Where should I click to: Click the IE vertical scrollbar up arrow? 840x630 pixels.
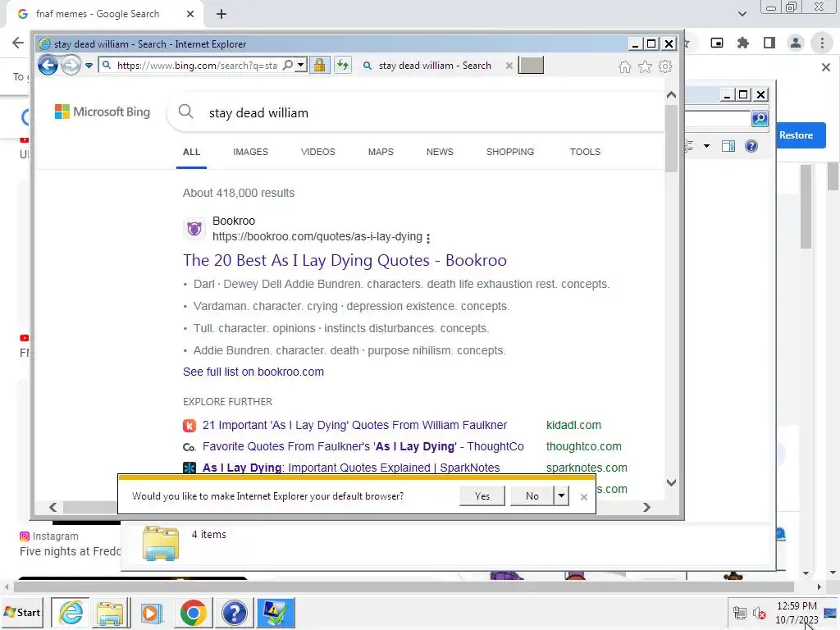671,95
